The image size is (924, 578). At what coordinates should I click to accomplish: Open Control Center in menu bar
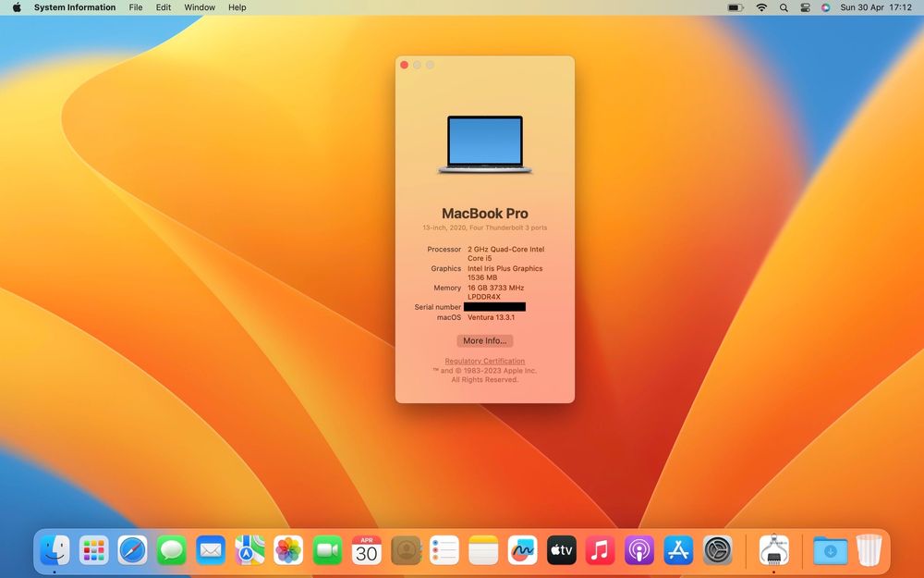click(x=805, y=7)
